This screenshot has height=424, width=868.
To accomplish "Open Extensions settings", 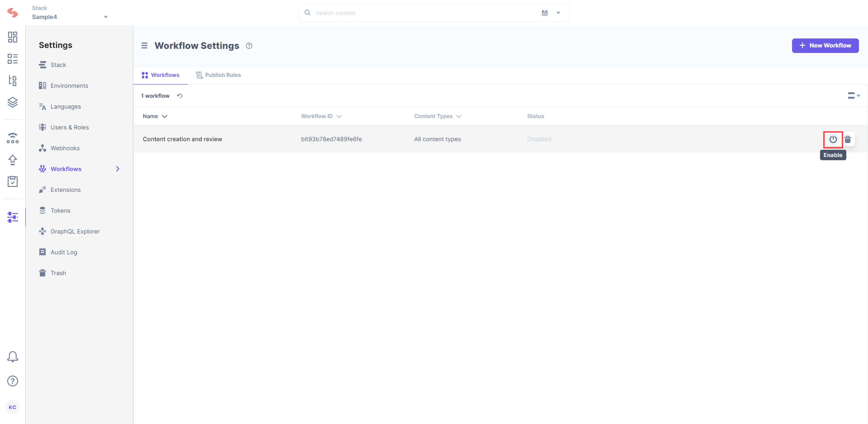I will click(x=60, y=190).
